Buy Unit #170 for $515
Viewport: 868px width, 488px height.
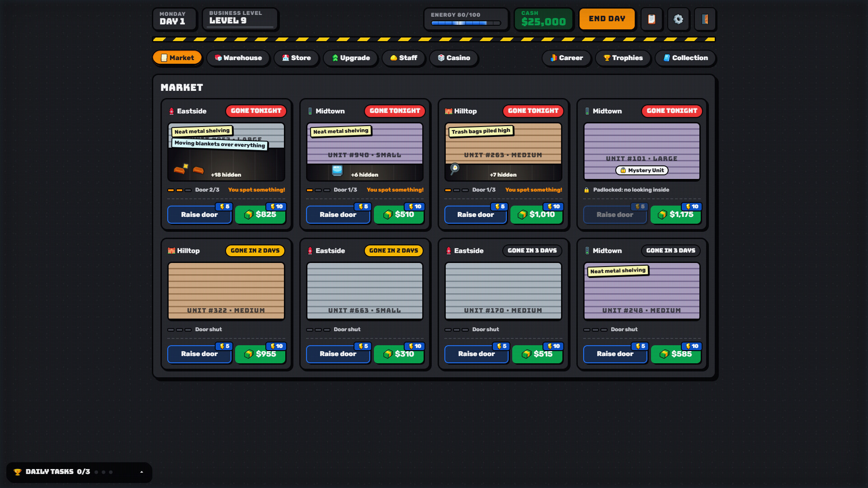[538, 354]
